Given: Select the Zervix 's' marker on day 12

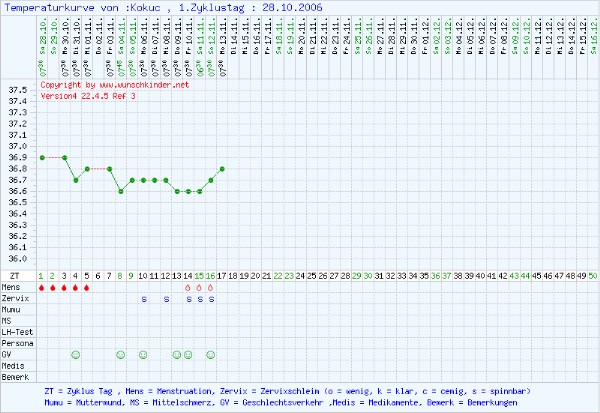Looking at the screenshot, I should coord(166,299).
